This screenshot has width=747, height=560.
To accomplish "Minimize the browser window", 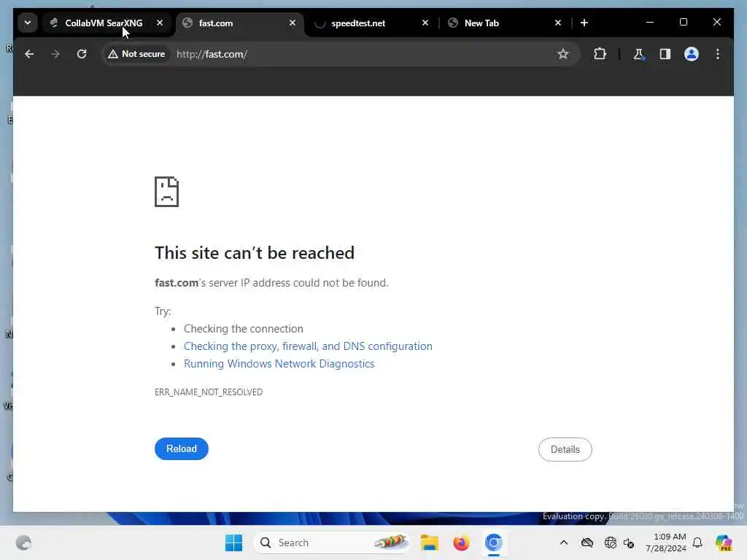I will [650, 23].
